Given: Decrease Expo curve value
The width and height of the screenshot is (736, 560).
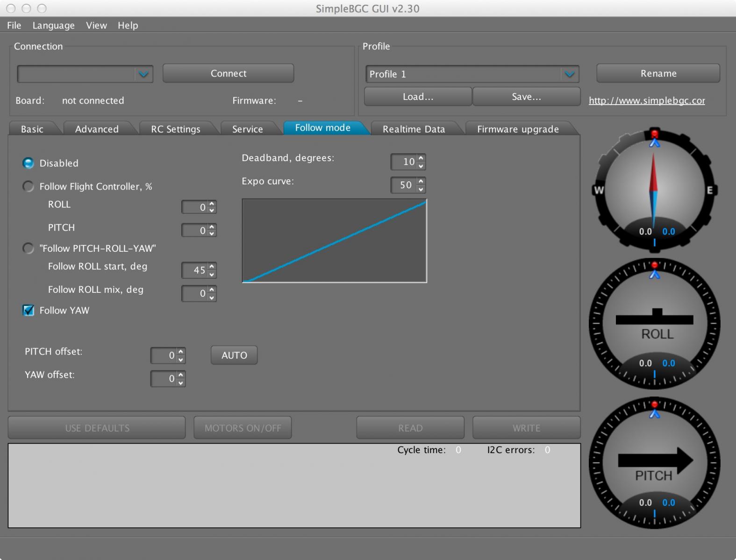Looking at the screenshot, I should (421, 189).
